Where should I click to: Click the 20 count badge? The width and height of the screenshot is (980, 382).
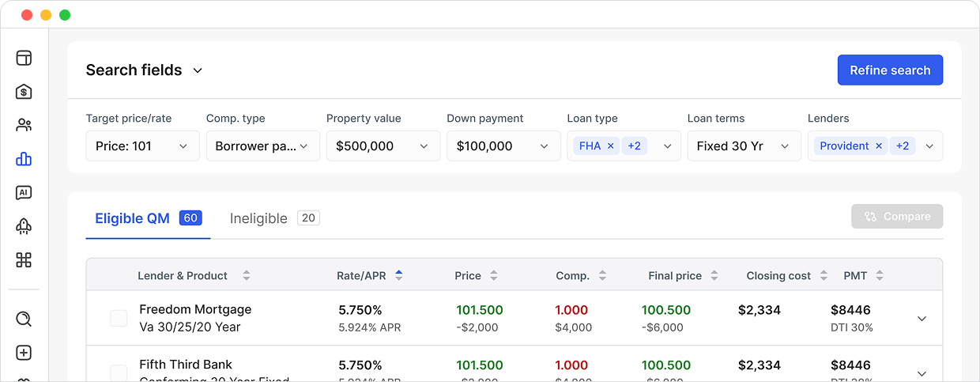click(x=308, y=217)
